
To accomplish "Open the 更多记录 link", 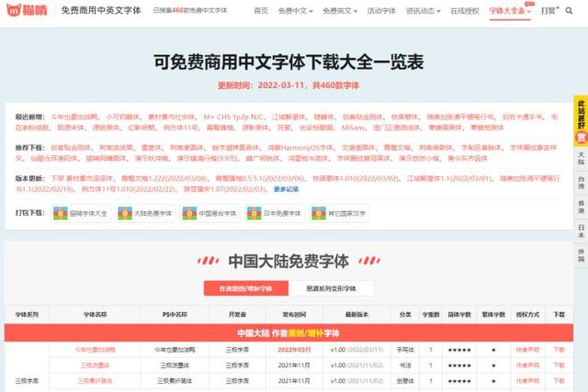I will (286, 189).
